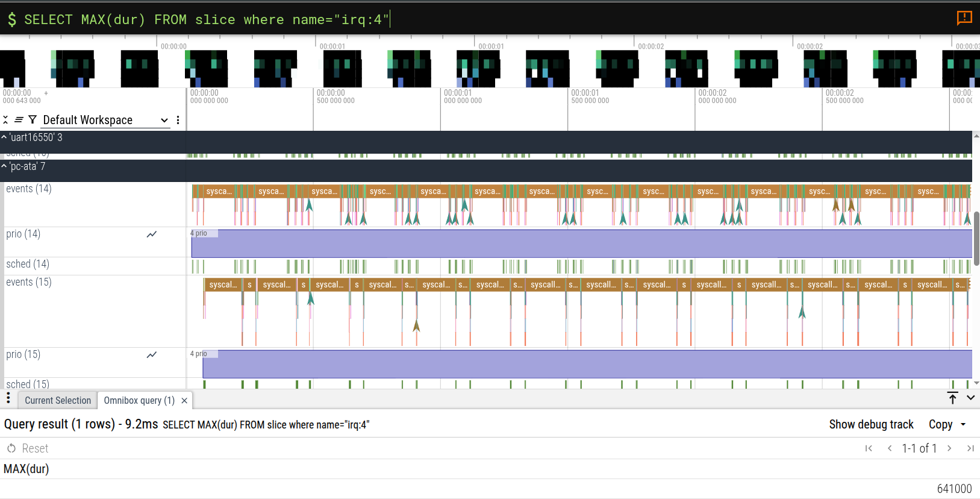Open the track filter funnel icon
The height and width of the screenshot is (499, 980).
coord(33,120)
